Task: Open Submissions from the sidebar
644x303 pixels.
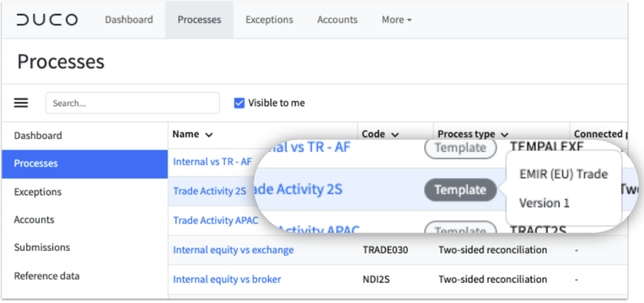Action: coord(42,247)
